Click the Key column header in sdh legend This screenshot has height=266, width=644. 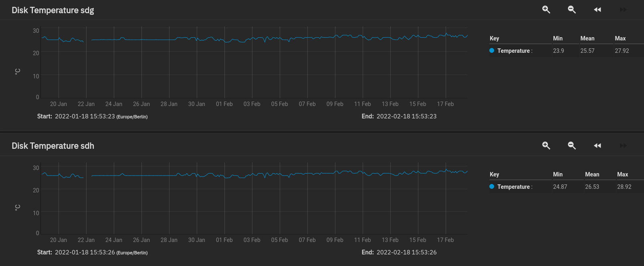[494, 174]
